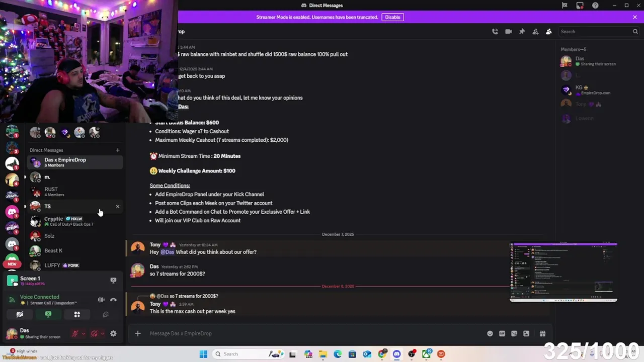Add friends to the DM group
Viewport: 644px width, 362px height.
click(535, 31)
